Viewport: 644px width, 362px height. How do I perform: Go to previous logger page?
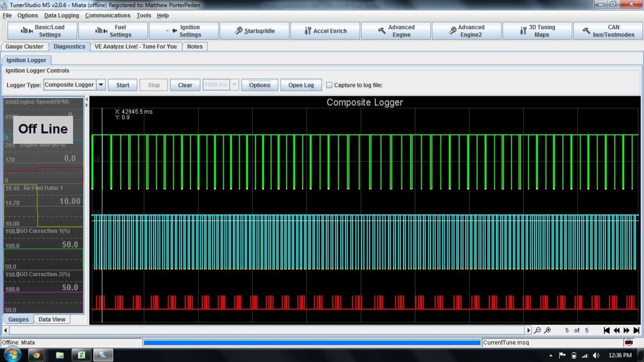[x=617, y=330]
